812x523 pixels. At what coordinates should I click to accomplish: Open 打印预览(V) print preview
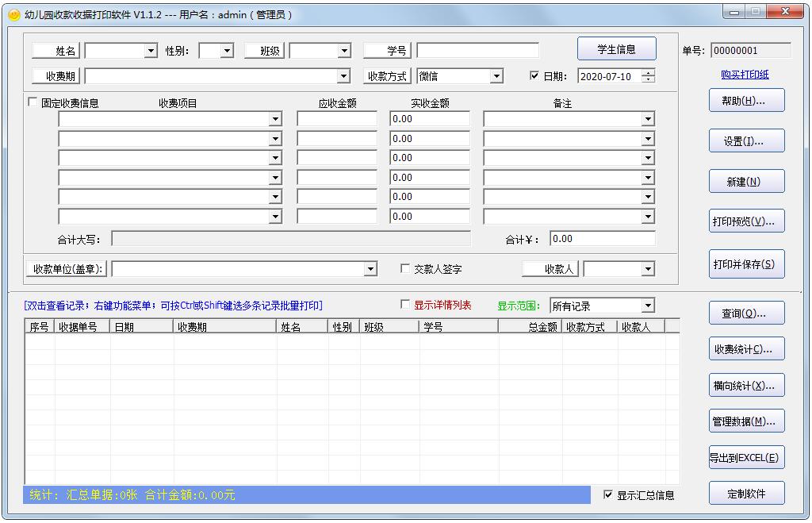(745, 221)
